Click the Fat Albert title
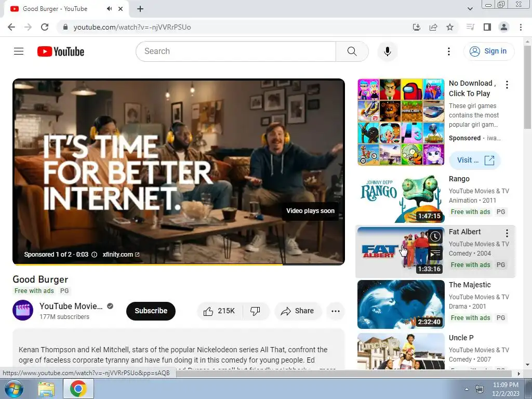Image resolution: width=532 pixels, height=399 pixels. point(464,232)
